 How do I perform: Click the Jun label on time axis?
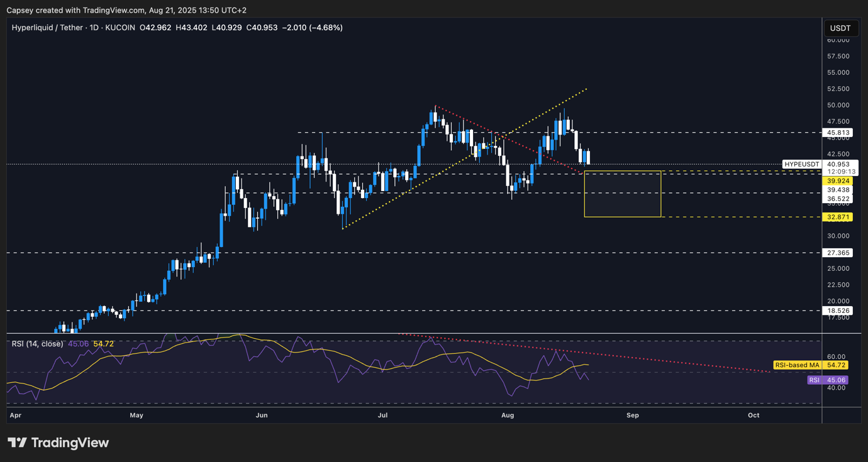tap(262, 415)
